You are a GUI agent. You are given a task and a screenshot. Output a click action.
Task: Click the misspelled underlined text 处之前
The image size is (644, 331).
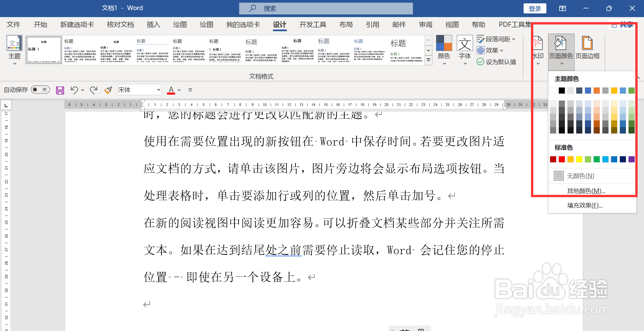pyautogui.click(x=284, y=250)
